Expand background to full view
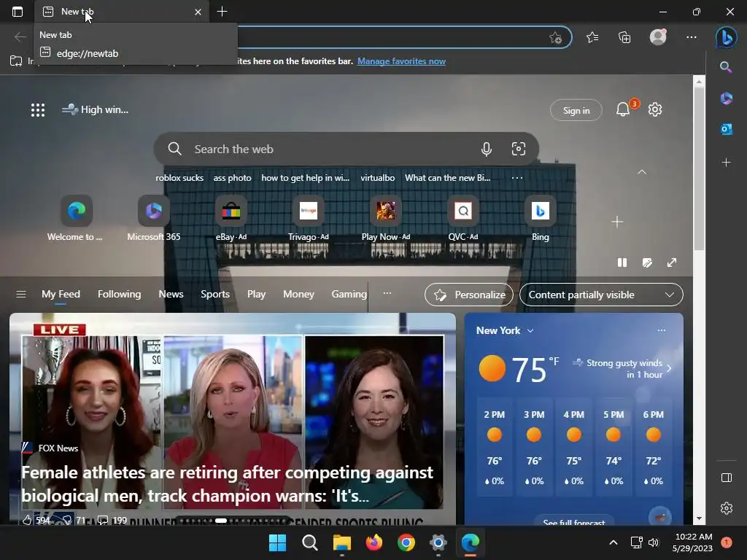 672,262
